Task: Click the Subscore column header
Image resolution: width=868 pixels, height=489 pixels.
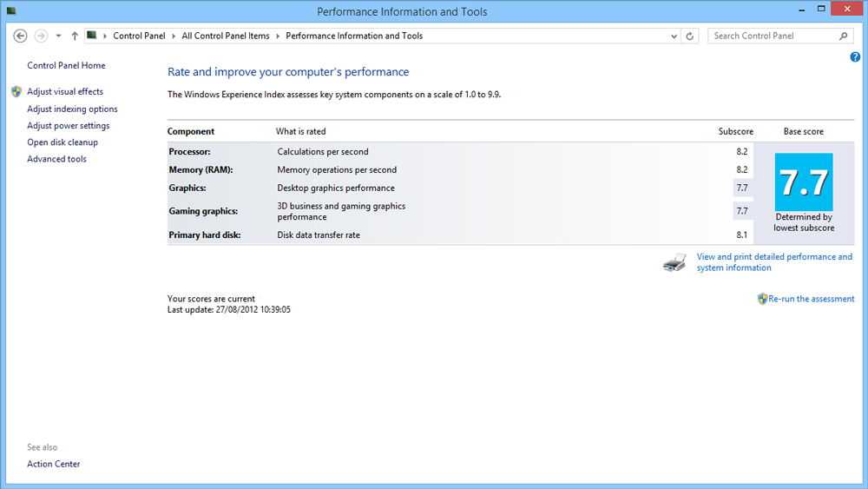Action: click(736, 131)
